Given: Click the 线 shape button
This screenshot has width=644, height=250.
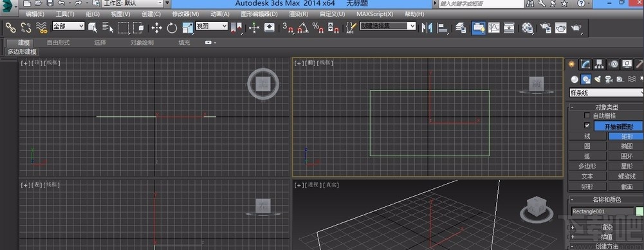Looking at the screenshot, I should tap(587, 136).
